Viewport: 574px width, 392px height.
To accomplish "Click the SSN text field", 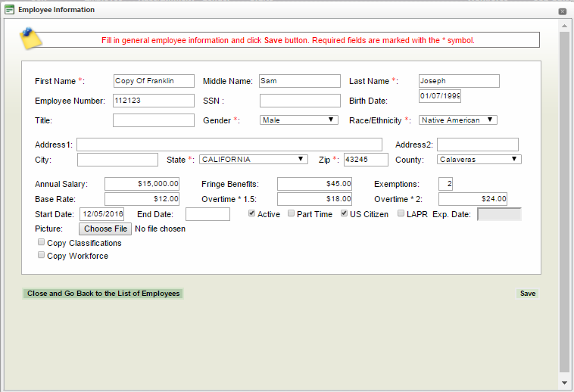I will tap(300, 101).
